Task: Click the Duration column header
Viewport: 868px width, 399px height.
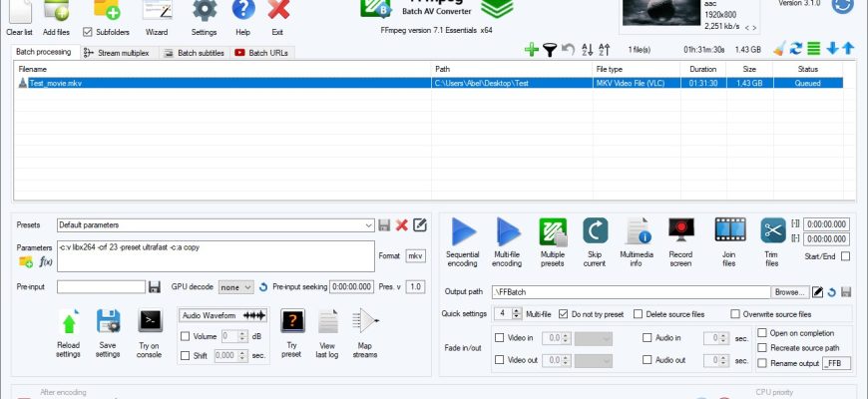Action: coord(703,69)
